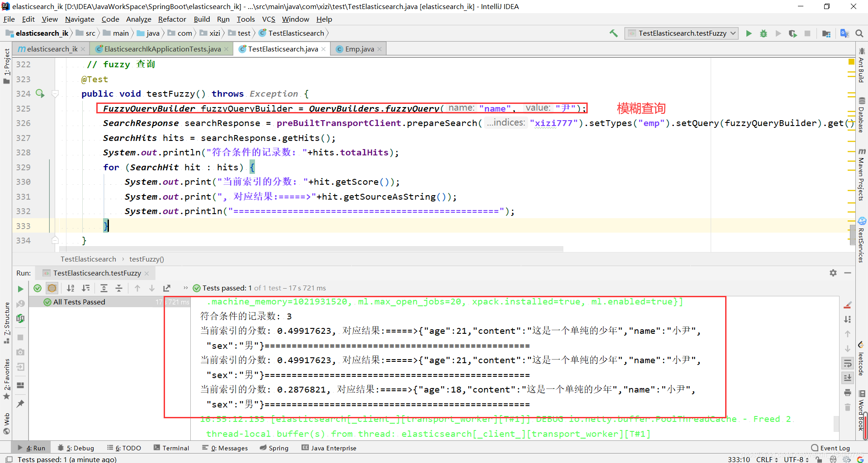This screenshot has height=463, width=868.
Task: Hide the Run panel with minimize icon
Action: (848, 273)
